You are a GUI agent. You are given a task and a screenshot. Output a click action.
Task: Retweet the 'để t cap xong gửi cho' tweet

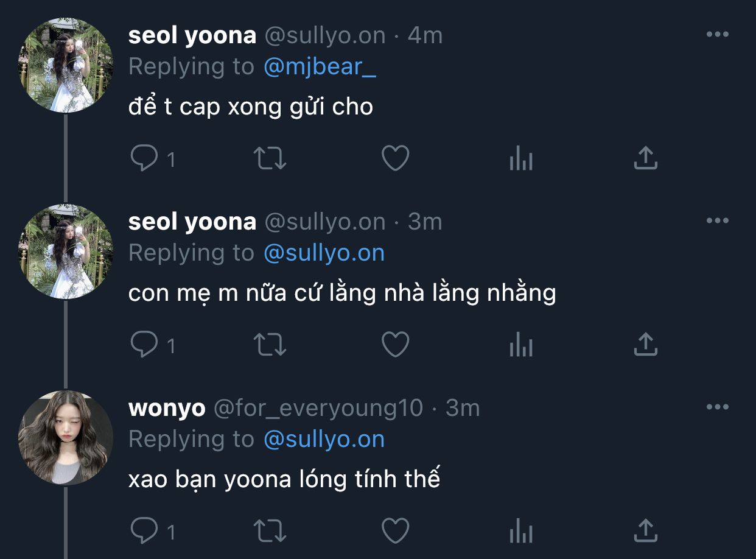(x=269, y=158)
